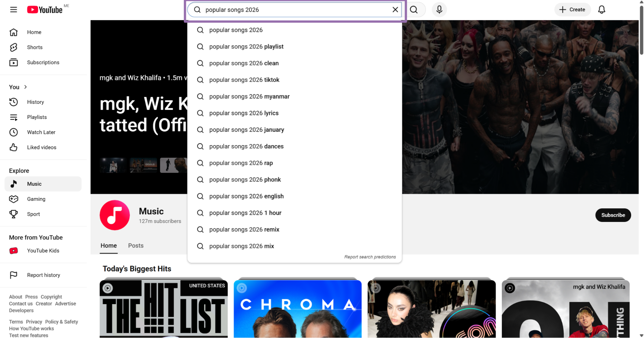
Task: Click the Music channel avatar
Action: coord(115,215)
